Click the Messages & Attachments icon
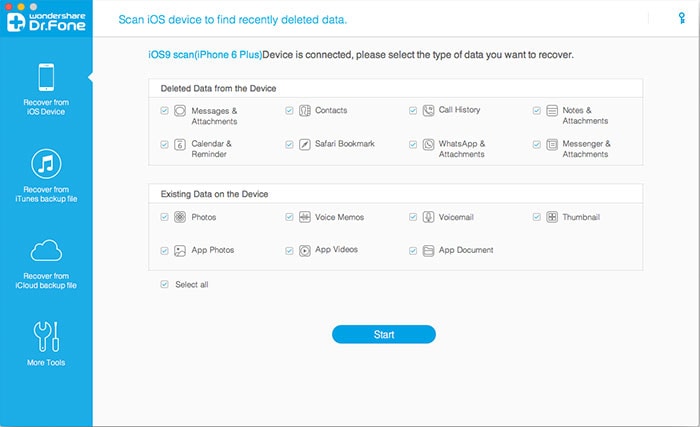 coord(180,111)
